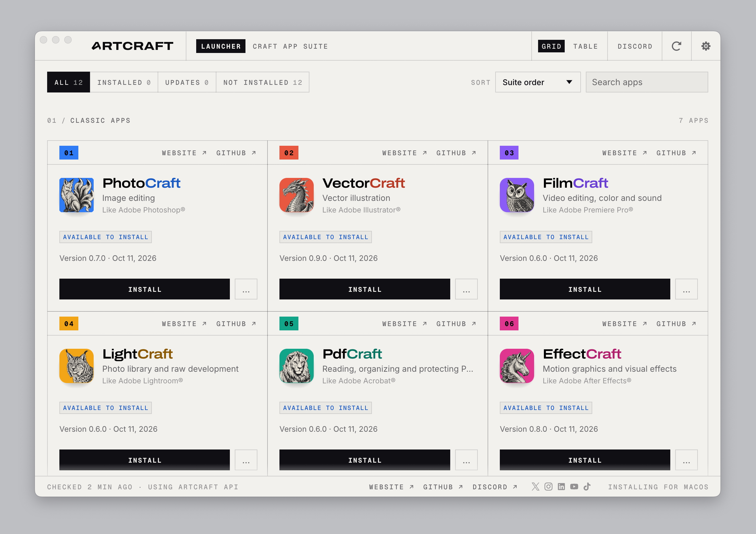
Task: Open the X (Twitter) icon in footer
Action: coord(535,487)
